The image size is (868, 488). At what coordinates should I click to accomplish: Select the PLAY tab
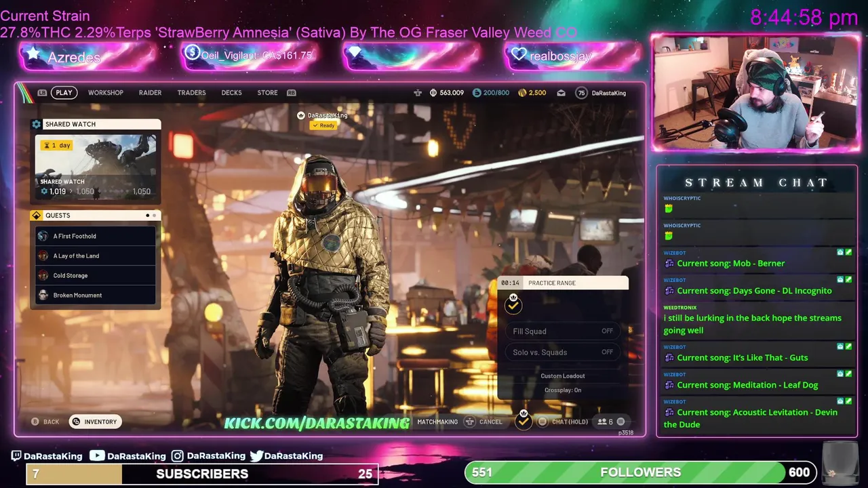point(64,93)
